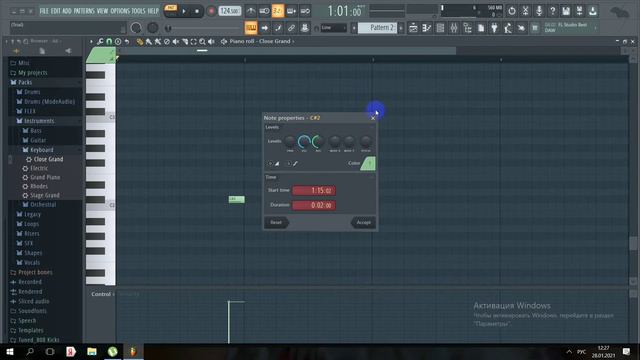
Task: Open the TOOLS menu
Action: 139,11
